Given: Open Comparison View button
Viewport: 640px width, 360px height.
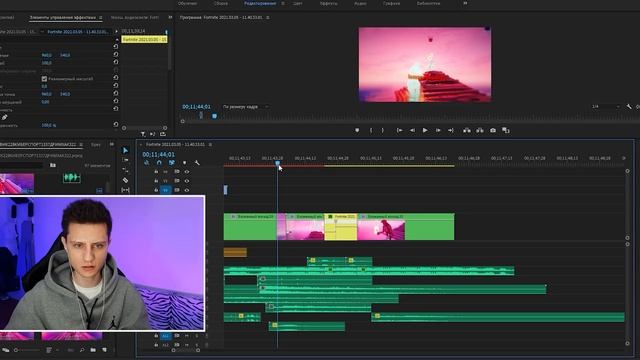Looking at the screenshot, I should [x=506, y=130].
